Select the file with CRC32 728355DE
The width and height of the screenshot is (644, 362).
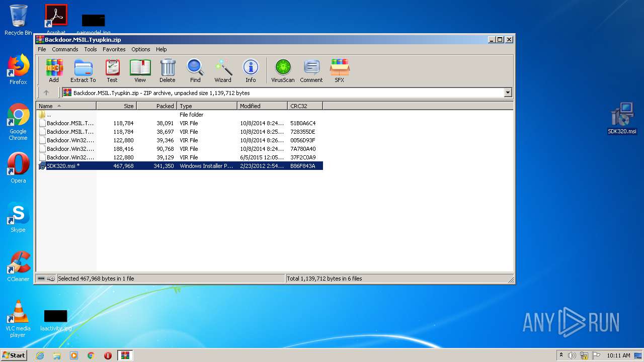(x=180, y=132)
